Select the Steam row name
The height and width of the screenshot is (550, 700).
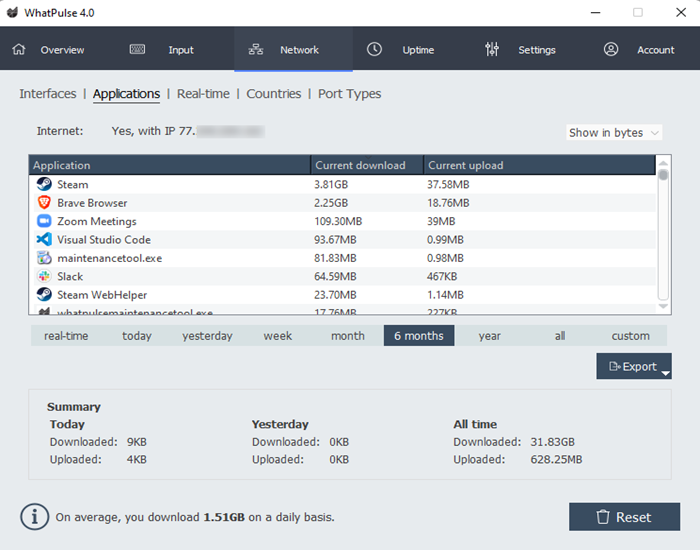tap(72, 184)
